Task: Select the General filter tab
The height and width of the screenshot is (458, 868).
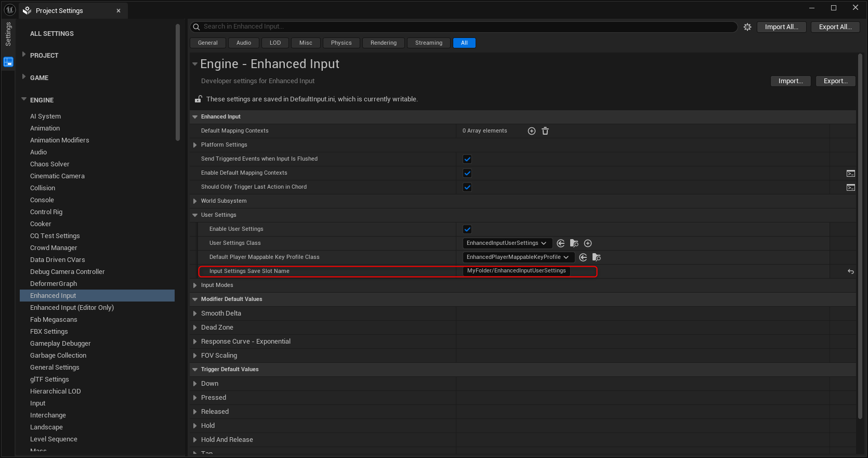Action: 208,43
